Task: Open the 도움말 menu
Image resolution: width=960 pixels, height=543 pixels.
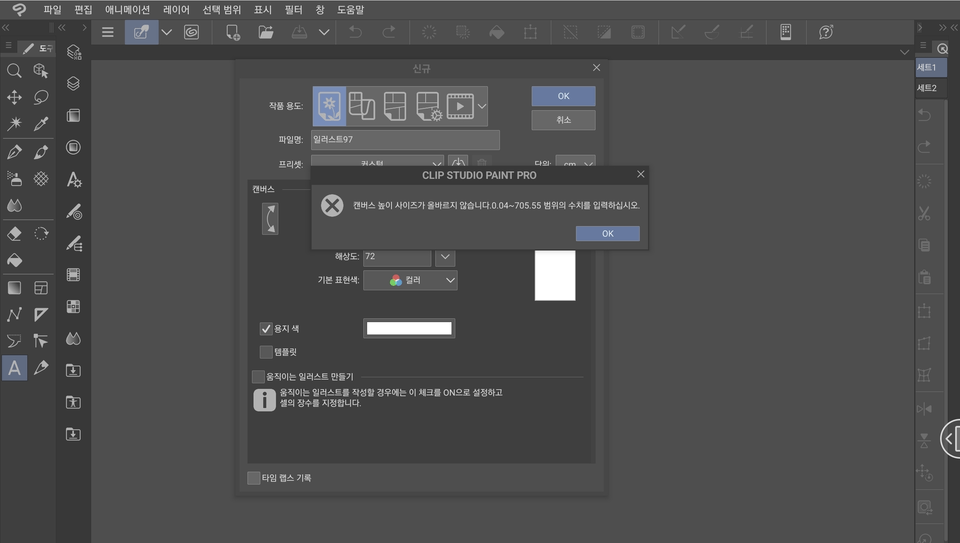Action: click(350, 10)
